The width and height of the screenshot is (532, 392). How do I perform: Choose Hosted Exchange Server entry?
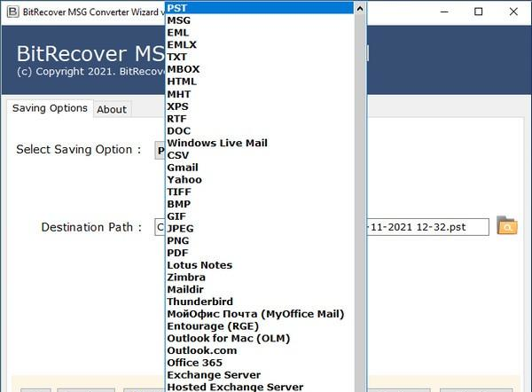click(x=260, y=387)
